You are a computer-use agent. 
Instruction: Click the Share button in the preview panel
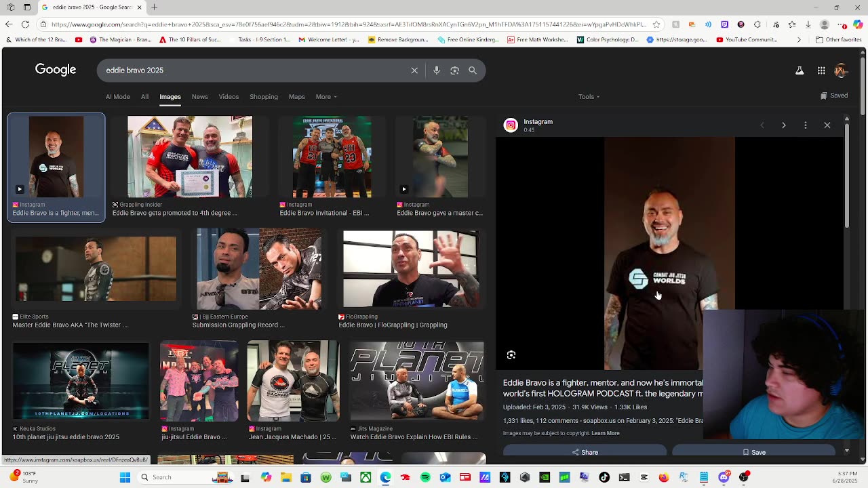(585, 452)
